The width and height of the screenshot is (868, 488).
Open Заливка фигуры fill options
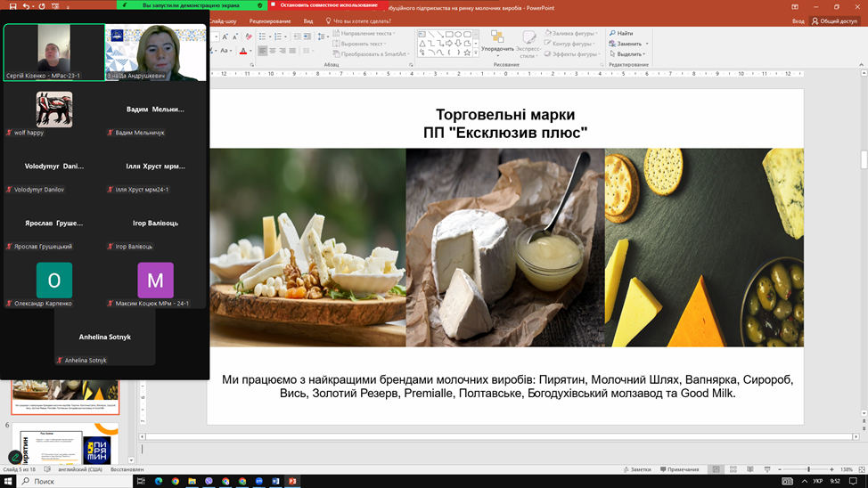tap(570, 33)
